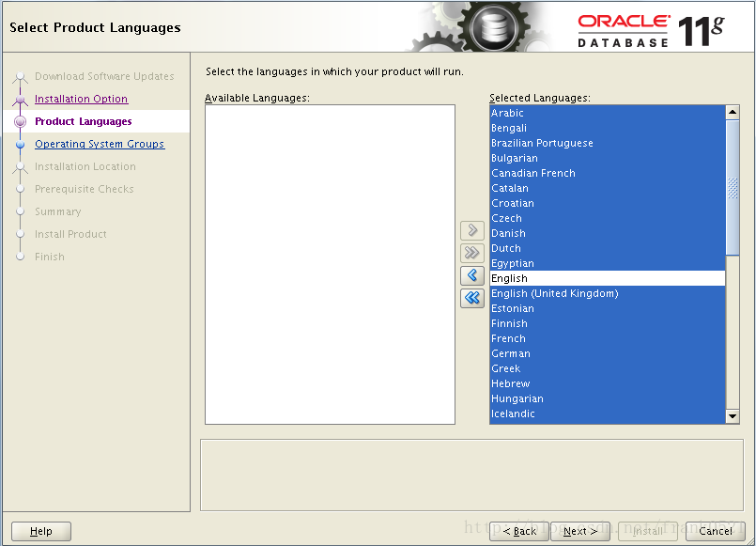Open the Operating System Groups step
Screen dimensions: 756x546
click(100, 144)
